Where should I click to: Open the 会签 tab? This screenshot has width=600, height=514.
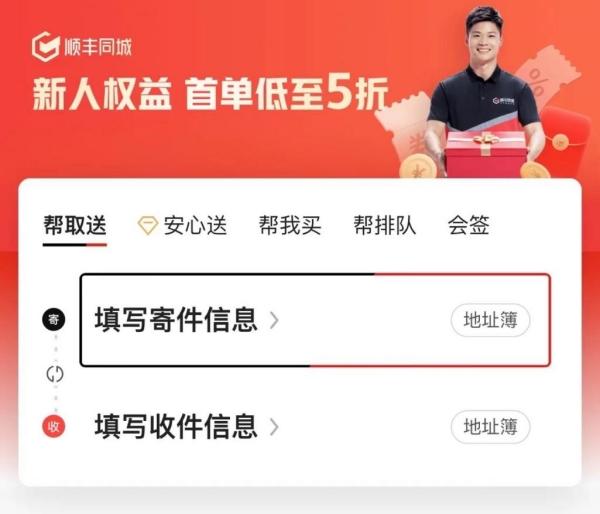pyautogui.click(x=469, y=225)
